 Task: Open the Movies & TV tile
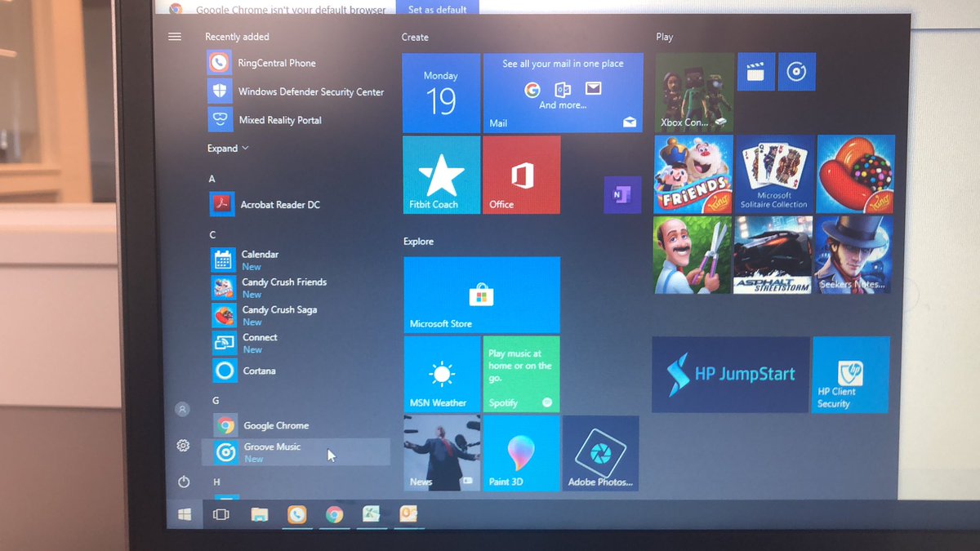click(x=755, y=72)
